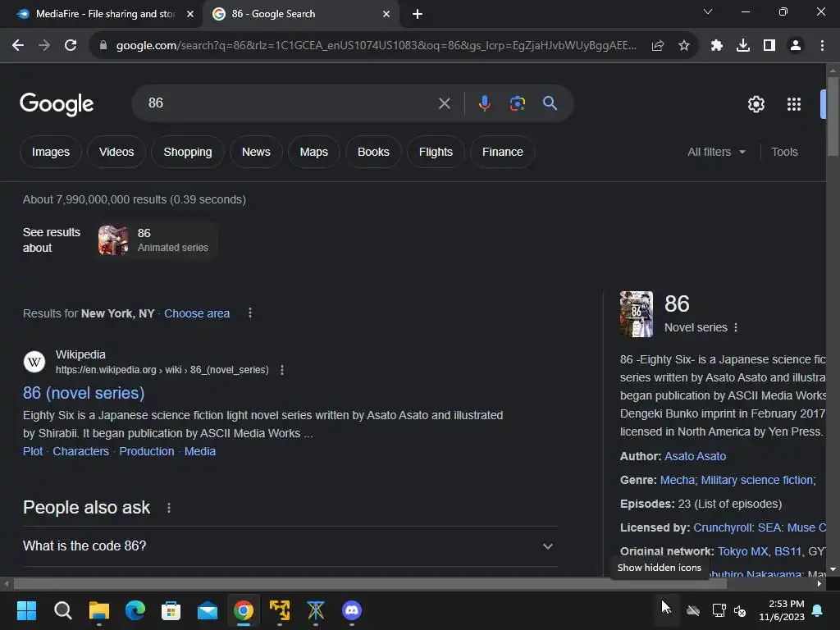This screenshot has height=630, width=840.
Task: Bookmark this page with the star
Action: (x=684, y=46)
